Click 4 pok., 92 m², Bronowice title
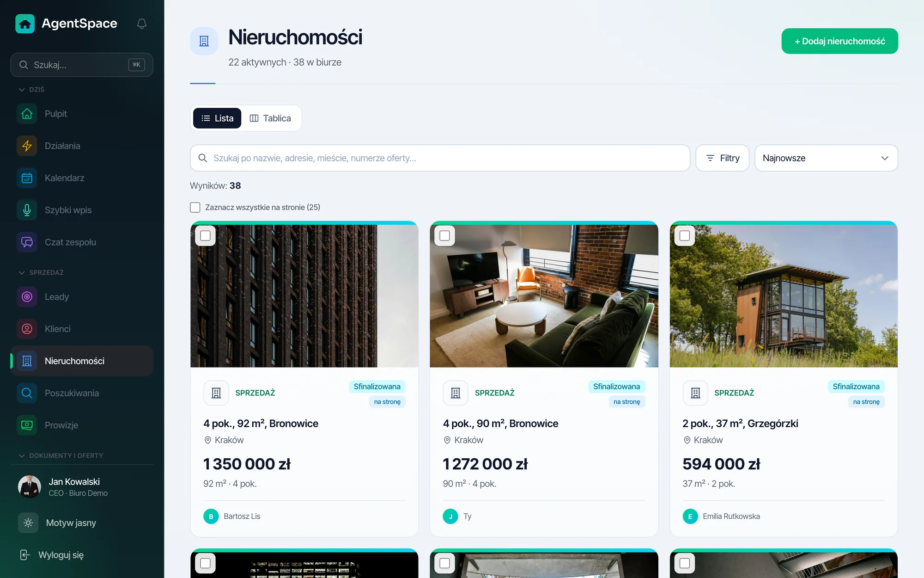Image resolution: width=924 pixels, height=578 pixels. point(261,424)
